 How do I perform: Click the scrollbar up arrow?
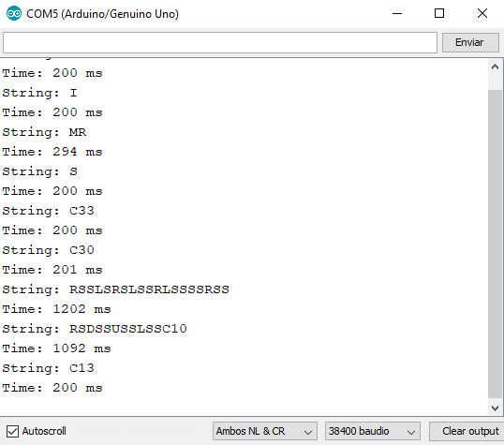[x=495, y=67]
